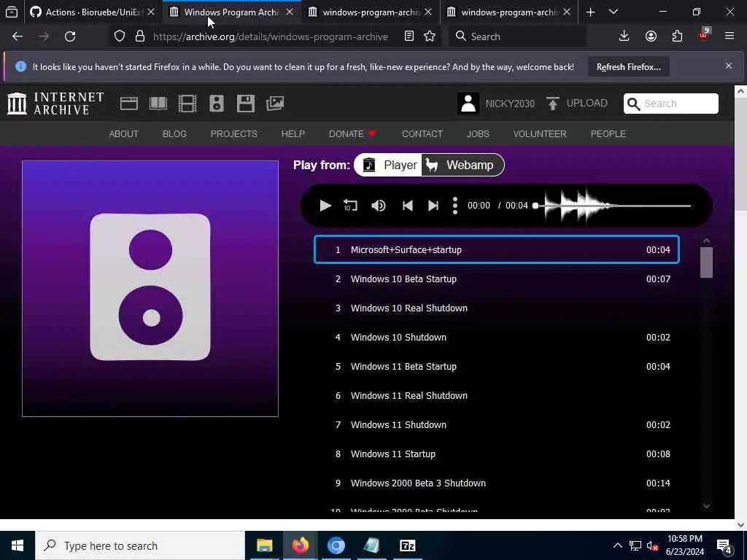
Task: Skip to previous track
Action: coord(407,206)
